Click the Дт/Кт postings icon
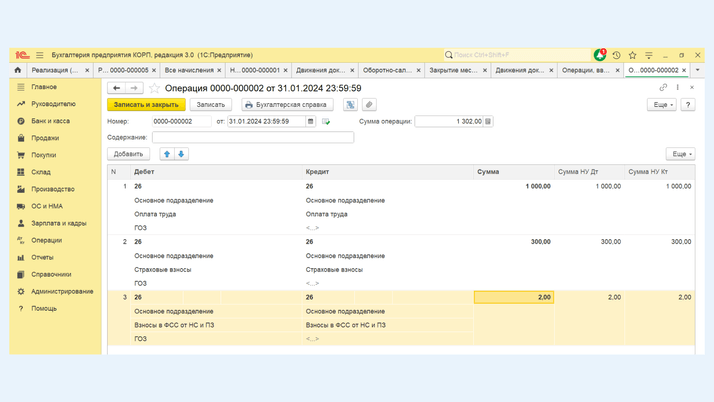The image size is (714, 402). [x=350, y=104]
